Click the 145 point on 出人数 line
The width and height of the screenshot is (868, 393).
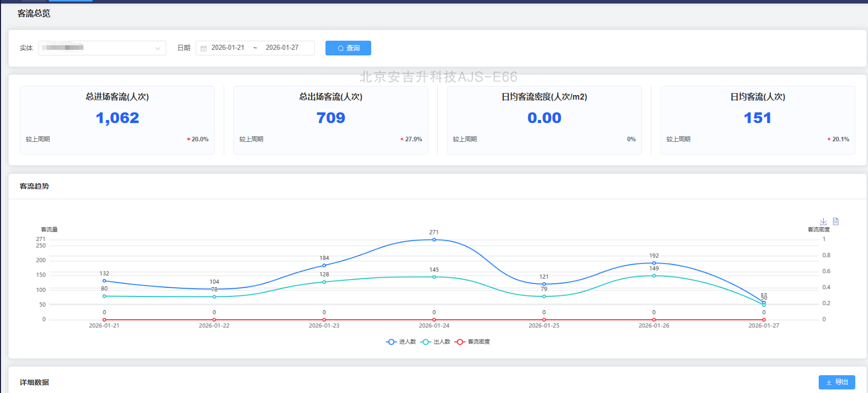tap(434, 277)
